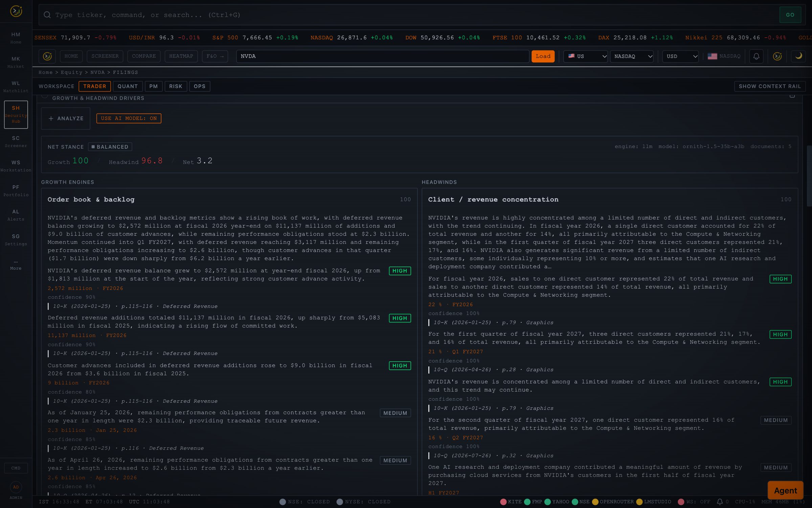Click the GO button
Image resolution: width=812 pixels, height=508 pixels.
point(790,15)
